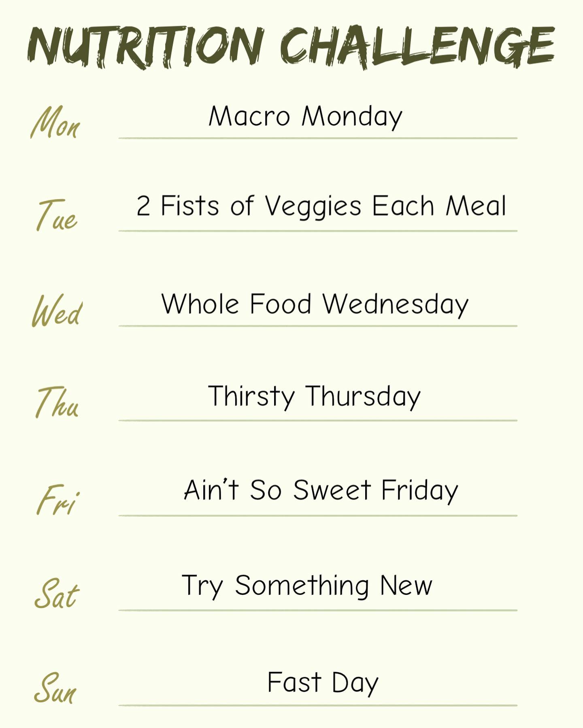This screenshot has width=583, height=728.
Task: Select the Ain't So Sweet Friday text
Action: coord(321,490)
